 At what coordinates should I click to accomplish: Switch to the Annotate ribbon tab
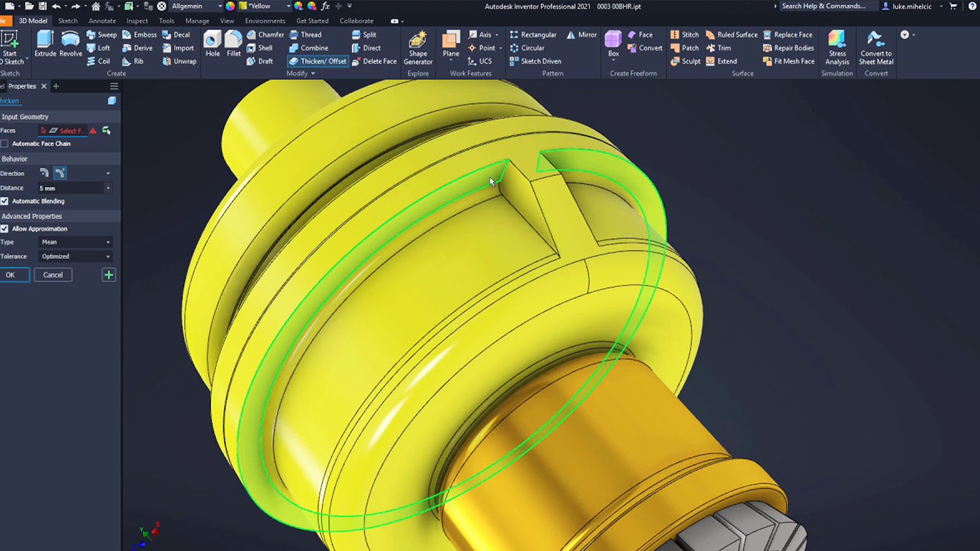[x=102, y=20]
